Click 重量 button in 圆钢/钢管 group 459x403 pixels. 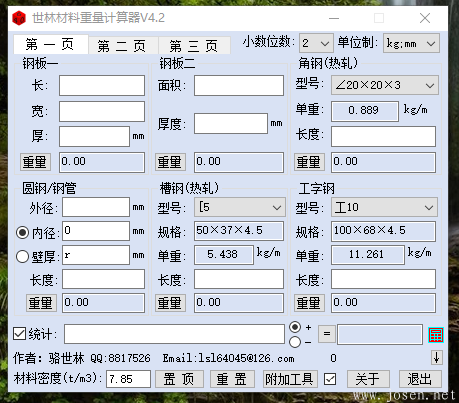coord(41,303)
